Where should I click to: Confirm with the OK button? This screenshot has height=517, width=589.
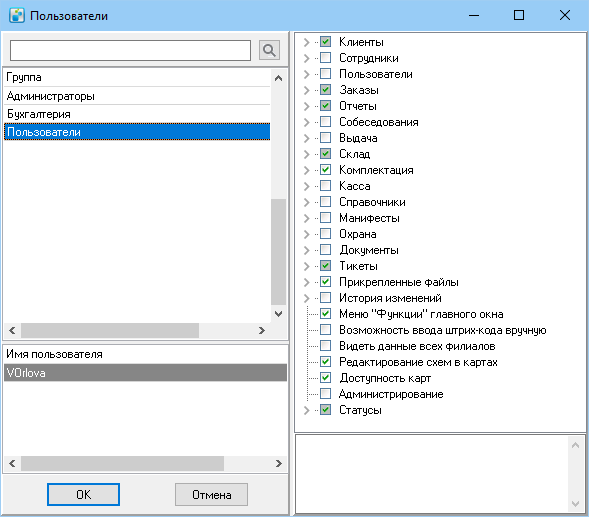83,494
